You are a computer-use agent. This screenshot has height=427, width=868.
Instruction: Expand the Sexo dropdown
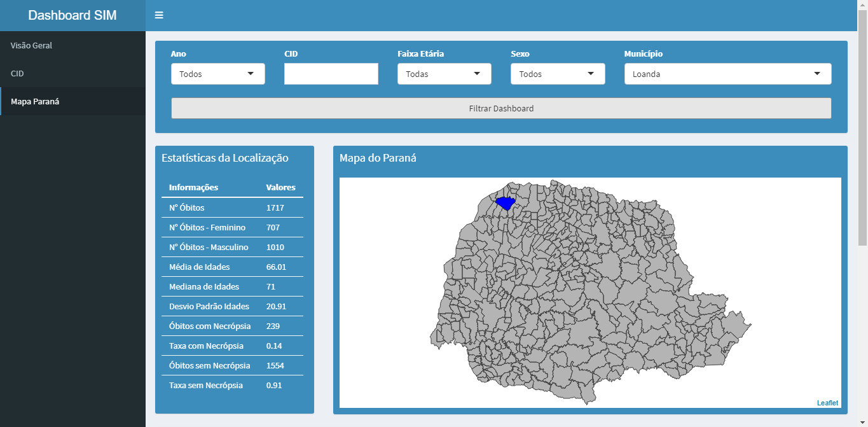coord(557,74)
